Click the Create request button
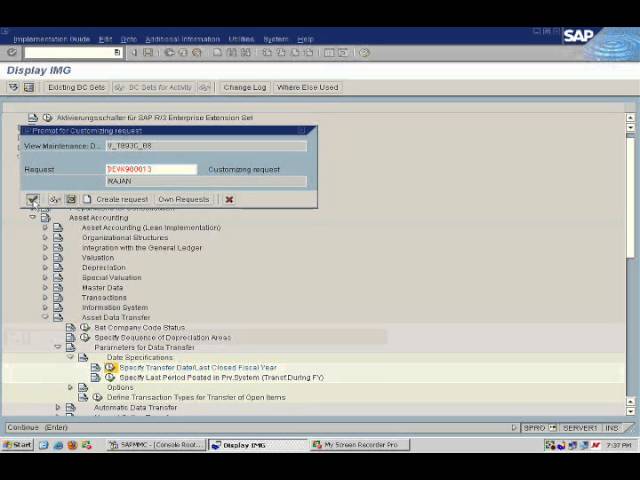Image resolution: width=640 pixels, height=480 pixels. [116, 199]
